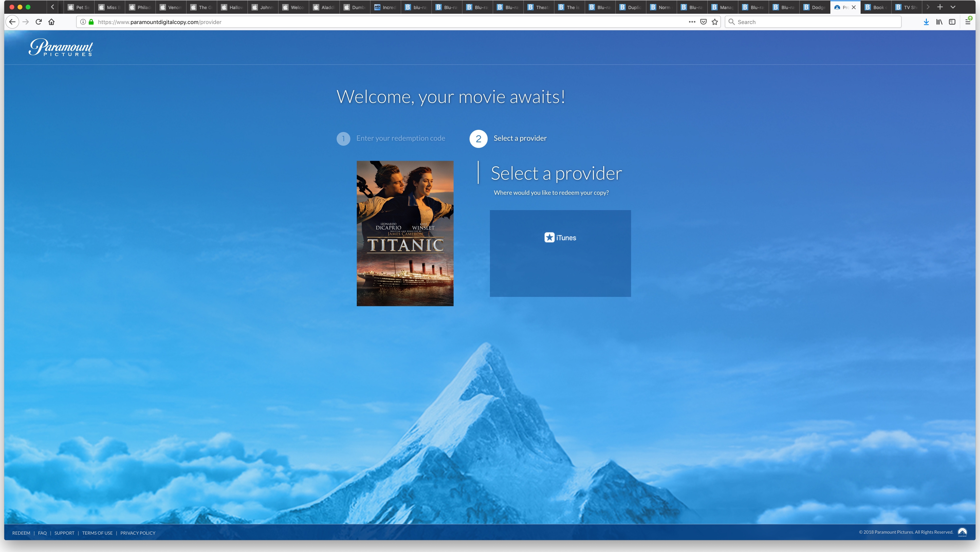Click the Paramount mountain logo in footer

click(962, 532)
